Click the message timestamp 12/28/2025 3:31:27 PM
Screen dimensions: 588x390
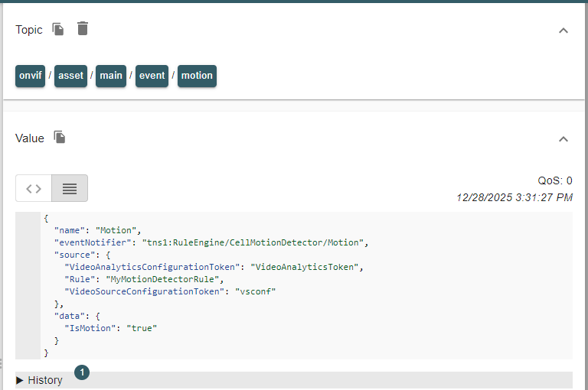(x=514, y=197)
